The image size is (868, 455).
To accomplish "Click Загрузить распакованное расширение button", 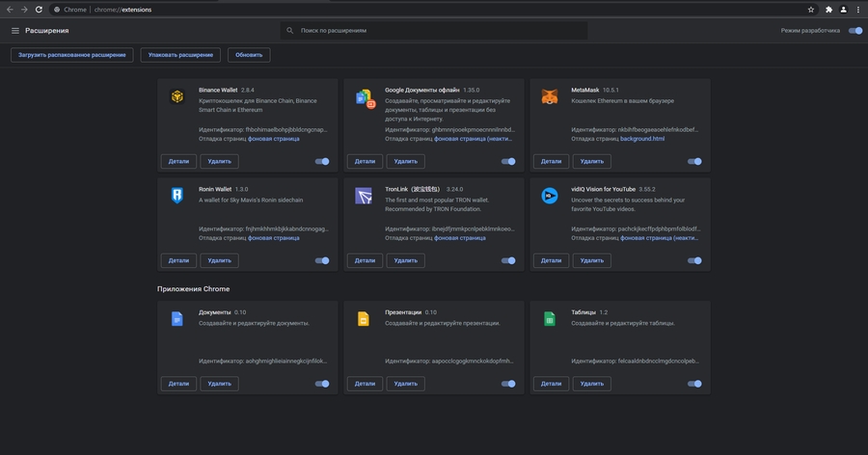I will [x=71, y=55].
